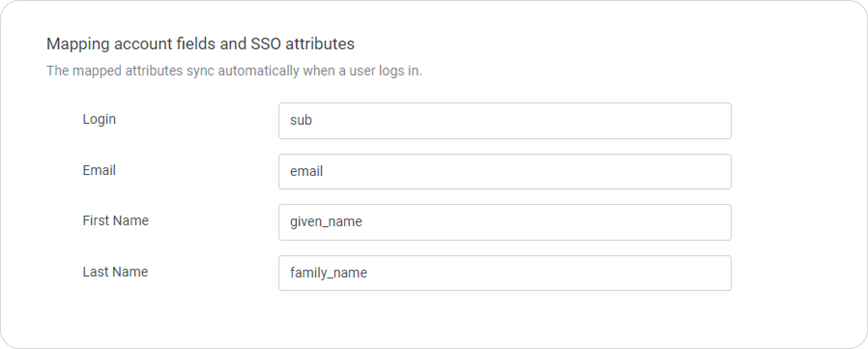The image size is (868, 349).
Task: Click the "Email" field label
Action: (x=99, y=170)
